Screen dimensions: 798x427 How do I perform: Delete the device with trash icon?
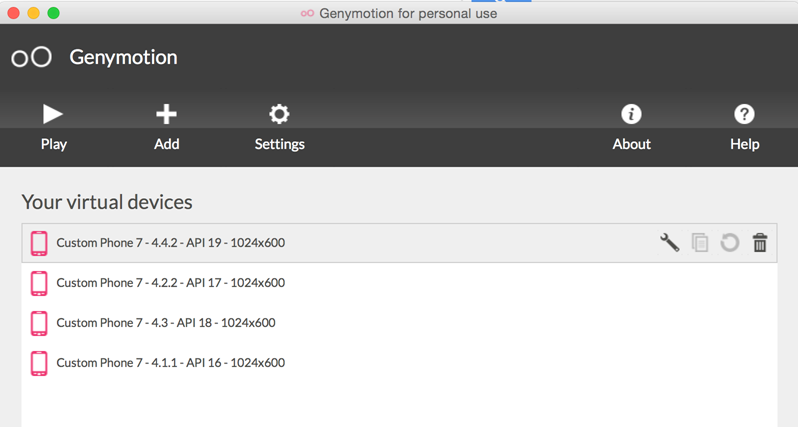[x=760, y=242]
